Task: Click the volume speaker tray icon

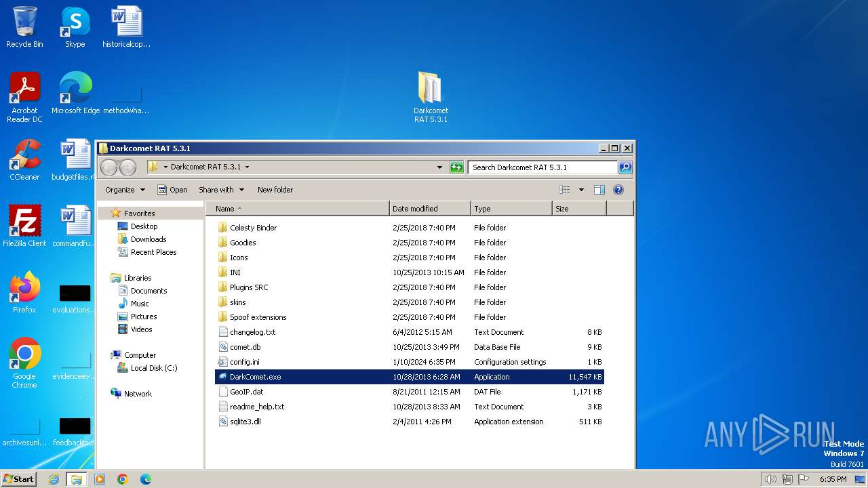Action: (770, 479)
